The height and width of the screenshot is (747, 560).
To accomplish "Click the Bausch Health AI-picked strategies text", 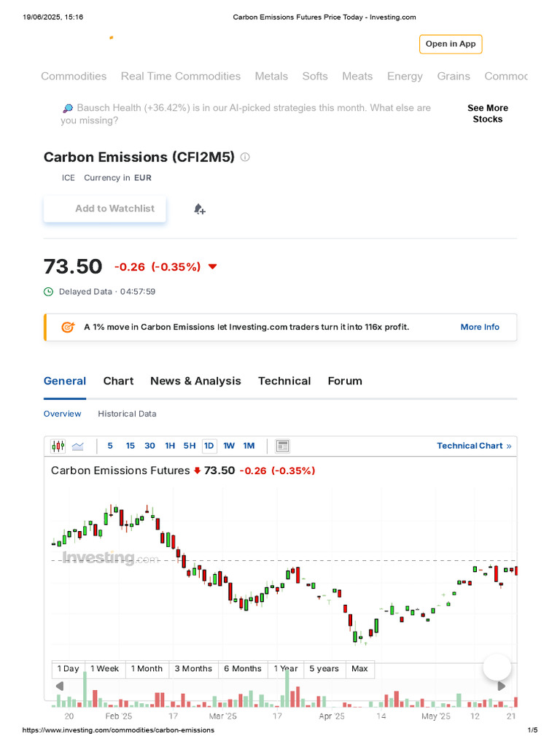I will (246, 115).
